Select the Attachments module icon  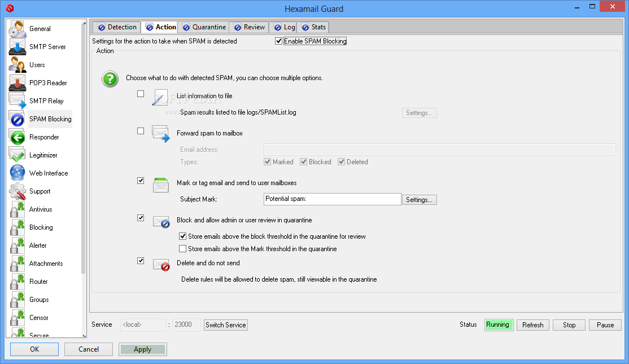(x=18, y=264)
